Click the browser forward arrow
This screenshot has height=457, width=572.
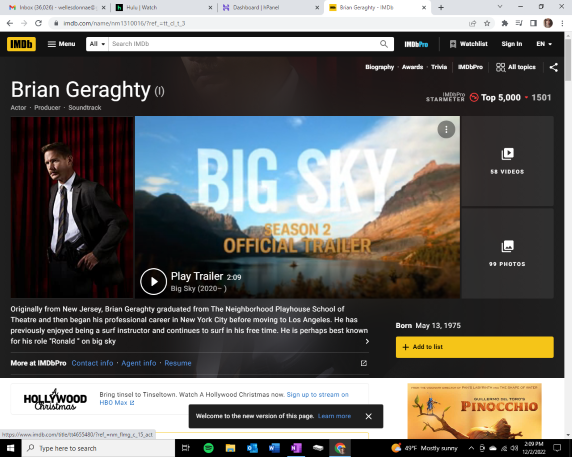[x=24, y=23]
